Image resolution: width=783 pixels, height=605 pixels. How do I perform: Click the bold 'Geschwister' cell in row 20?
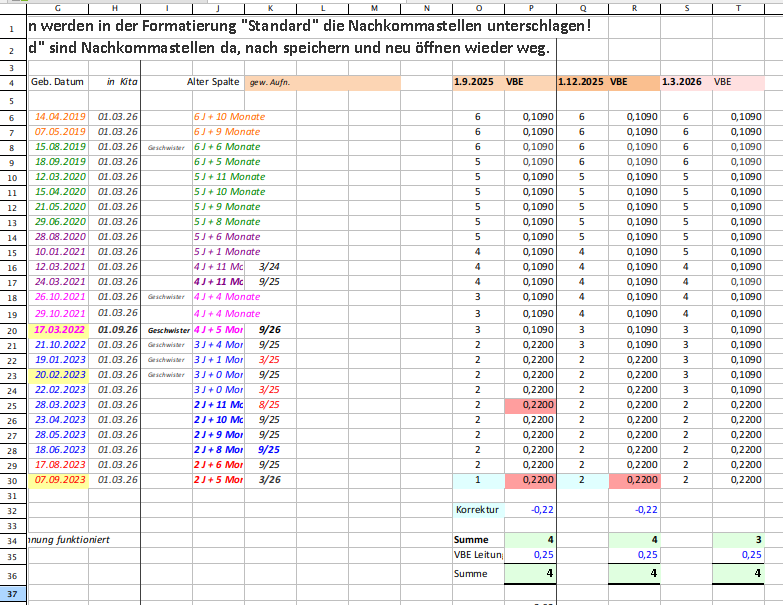pyautogui.click(x=169, y=330)
